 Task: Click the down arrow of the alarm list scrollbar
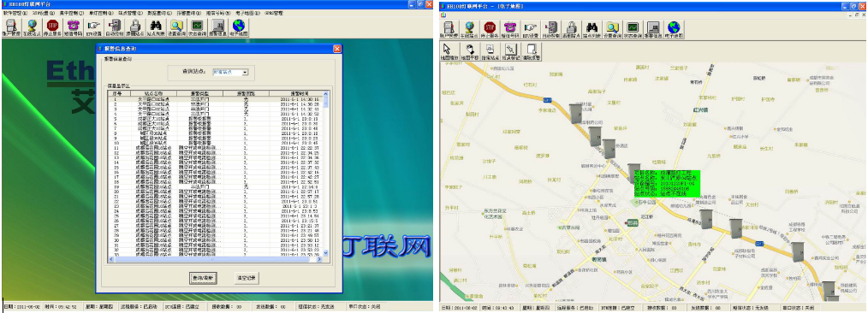tap(325, 253)
